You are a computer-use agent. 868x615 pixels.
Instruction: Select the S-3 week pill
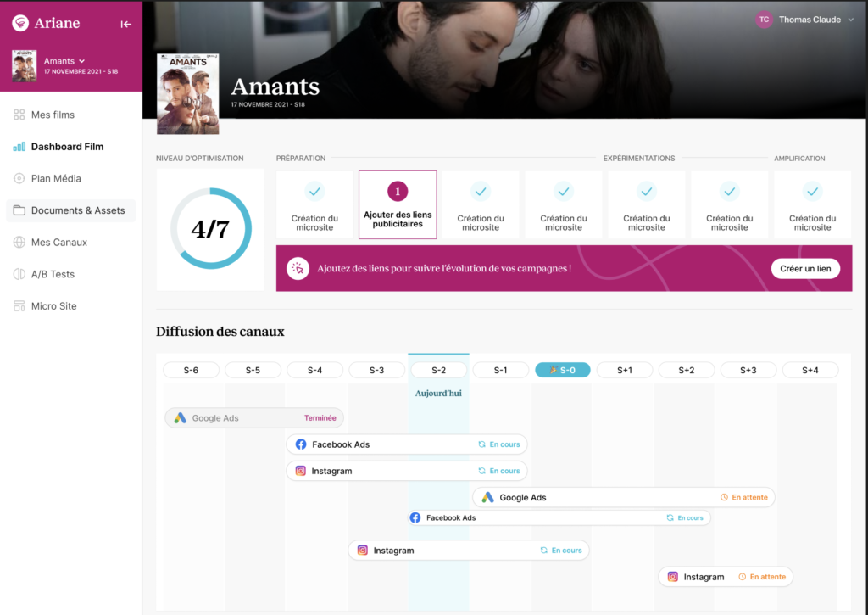point(377,370)
